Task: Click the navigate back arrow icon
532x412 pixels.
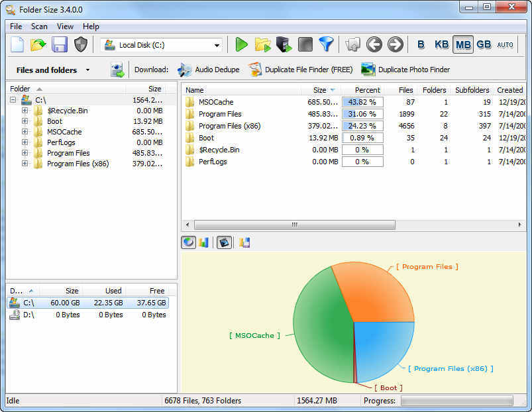Action: pyautogui.click(x=374, y=44)
